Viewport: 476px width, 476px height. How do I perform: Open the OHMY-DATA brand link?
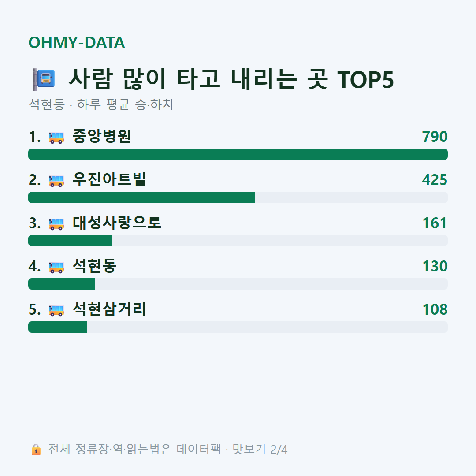click(x=77, y=42)
